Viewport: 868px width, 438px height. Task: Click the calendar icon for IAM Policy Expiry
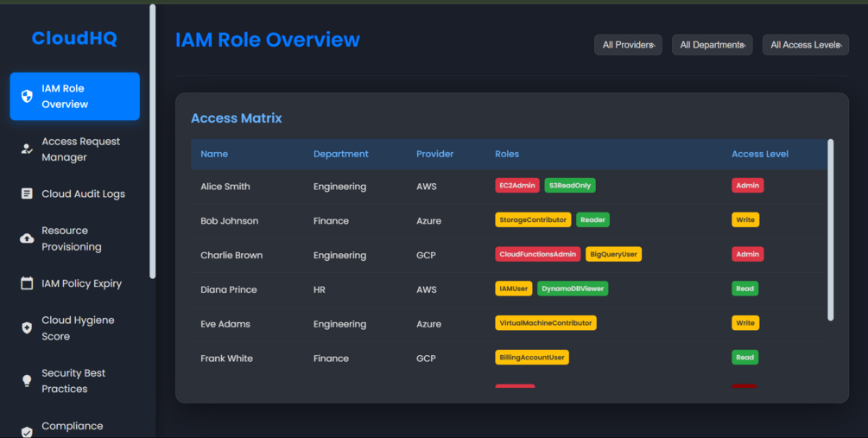click(27, 283)
